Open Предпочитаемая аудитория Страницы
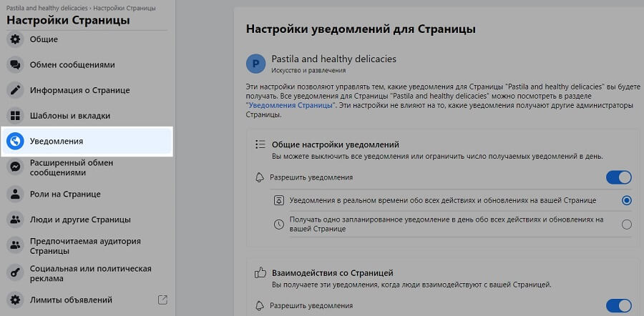The height and width of the screenshot is (316, 644). [x=87, y=246]
